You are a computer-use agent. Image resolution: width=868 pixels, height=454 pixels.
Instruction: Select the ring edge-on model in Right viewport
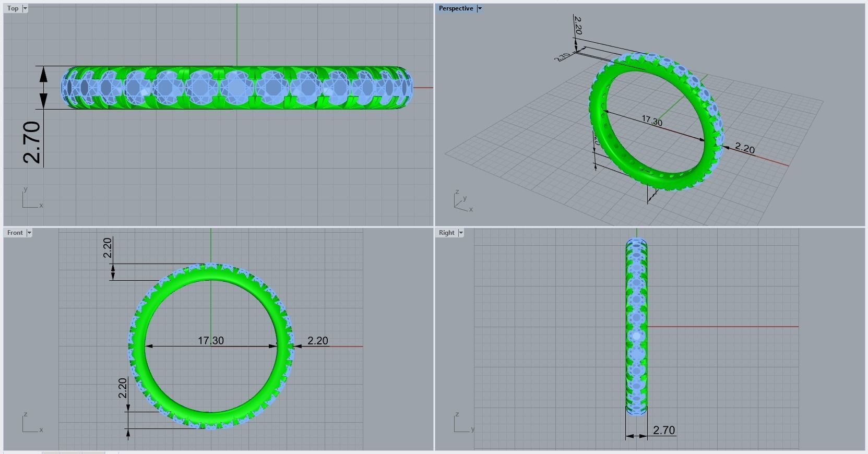click(x=636, y=327)
